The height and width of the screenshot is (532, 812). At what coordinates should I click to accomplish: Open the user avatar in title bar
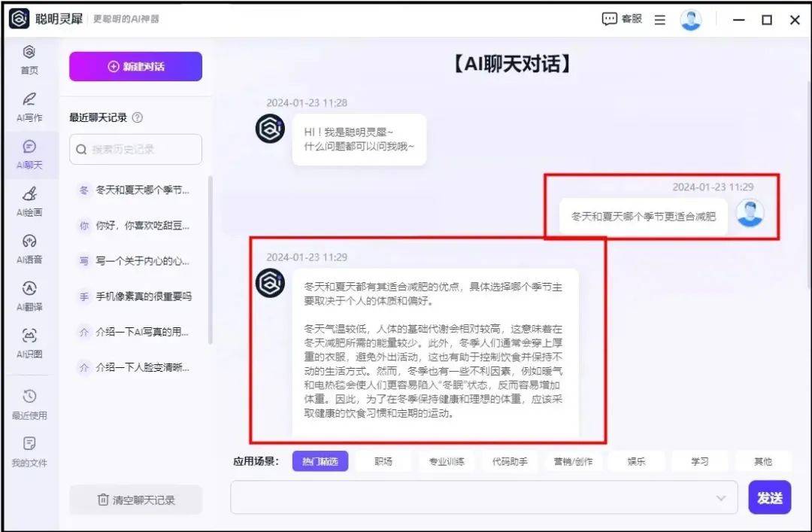[690, 20]
